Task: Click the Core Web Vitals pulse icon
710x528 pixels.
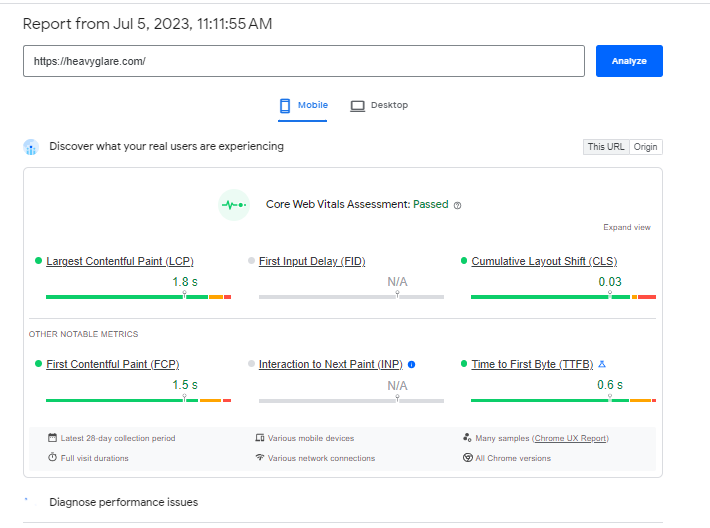Action: tap(233, 204)
